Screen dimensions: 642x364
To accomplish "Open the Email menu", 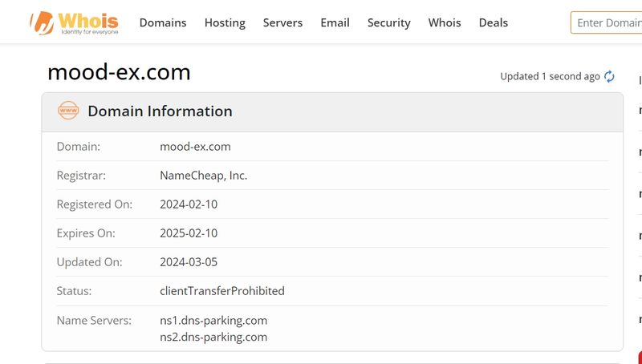I will (x=335, y=22).
